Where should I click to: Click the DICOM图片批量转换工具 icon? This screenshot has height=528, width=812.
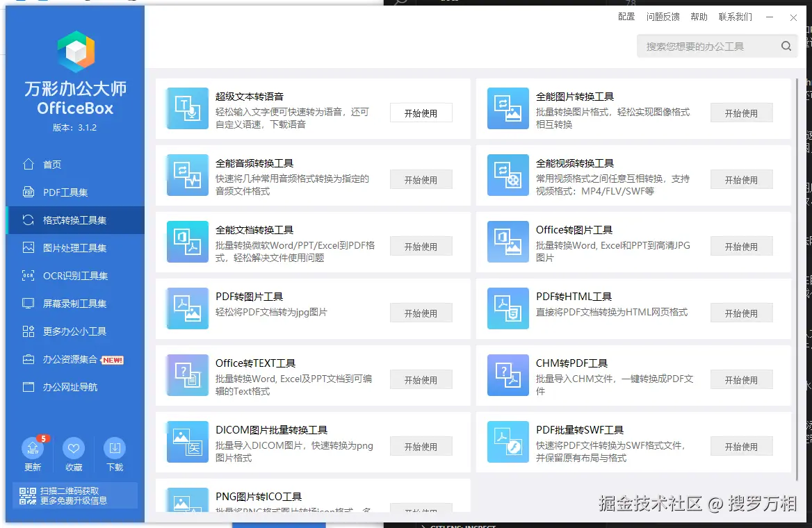[x=188, y=442]
